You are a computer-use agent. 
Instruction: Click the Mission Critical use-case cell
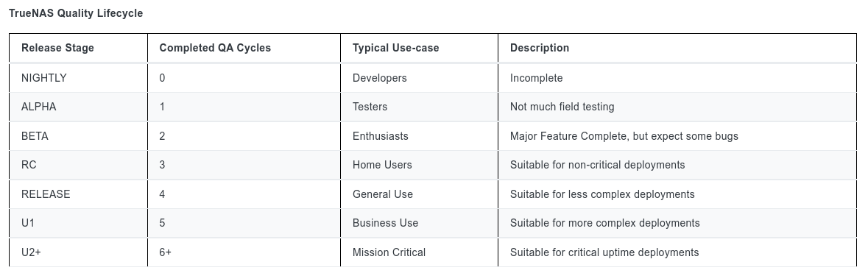tap(389, 252)
